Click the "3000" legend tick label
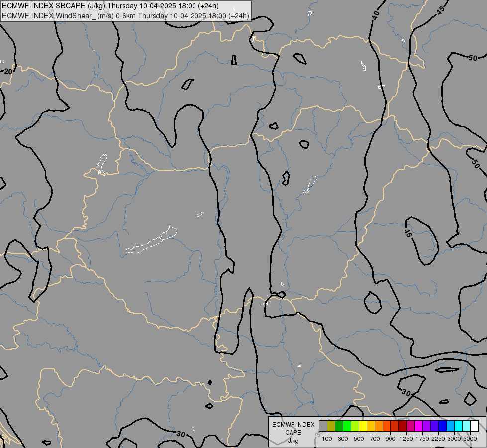 click(454, 439)
